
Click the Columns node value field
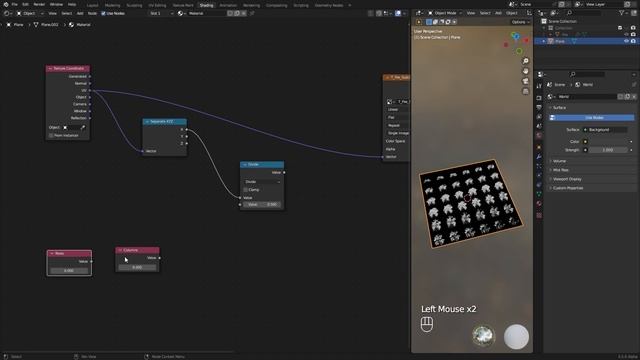click(137, 267)
